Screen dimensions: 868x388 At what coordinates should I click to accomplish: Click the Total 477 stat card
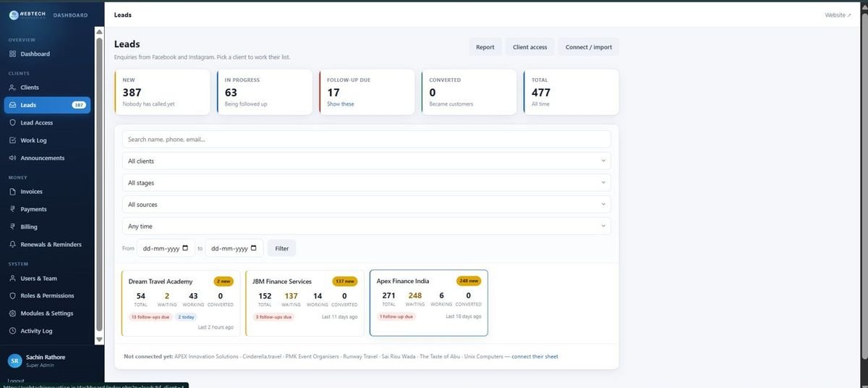[x=571, y=92]
